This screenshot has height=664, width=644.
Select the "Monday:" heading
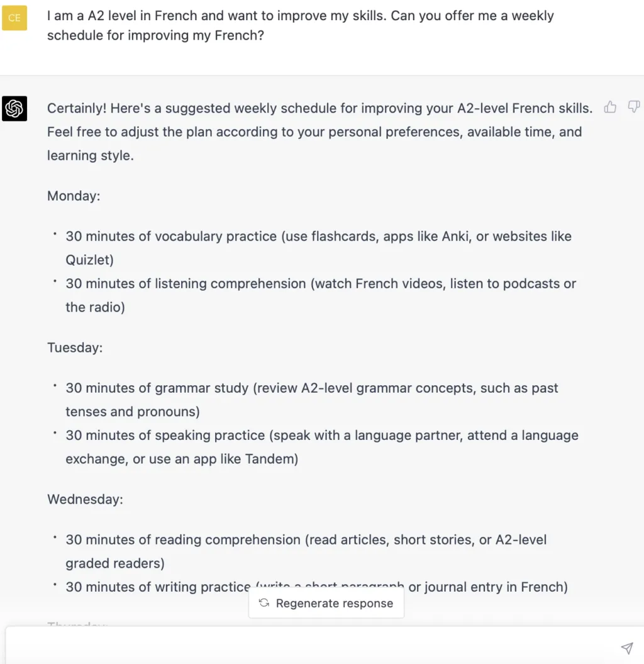[74, 196]
